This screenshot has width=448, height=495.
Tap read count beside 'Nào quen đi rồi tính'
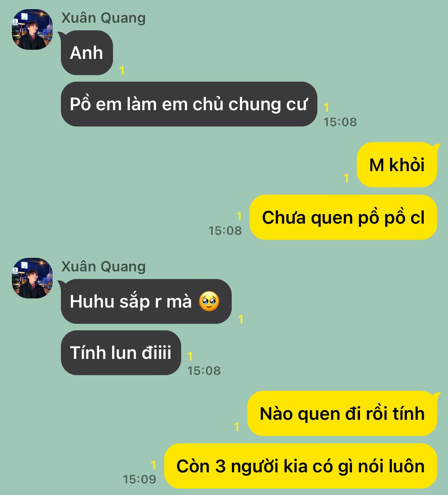(x=237, y=427)
